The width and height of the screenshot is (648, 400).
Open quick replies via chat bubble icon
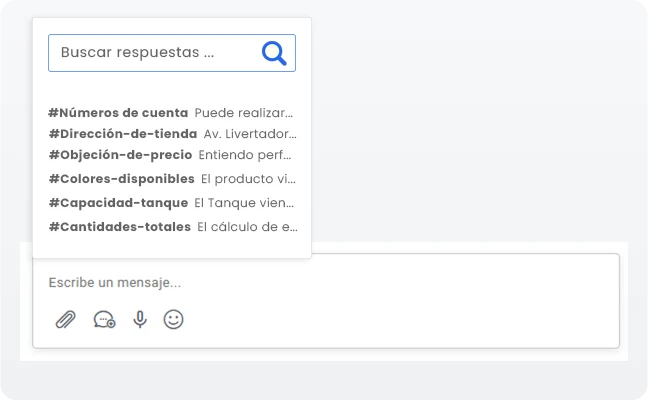click(x=104, y=319)
